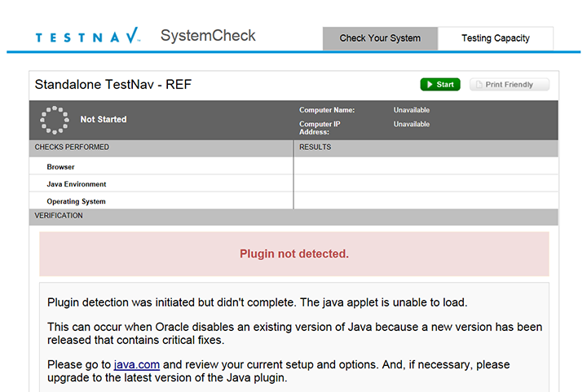This screenshot has width=587, height=392.
Task: Open the Print Friendly view
Action: [510, 85]
